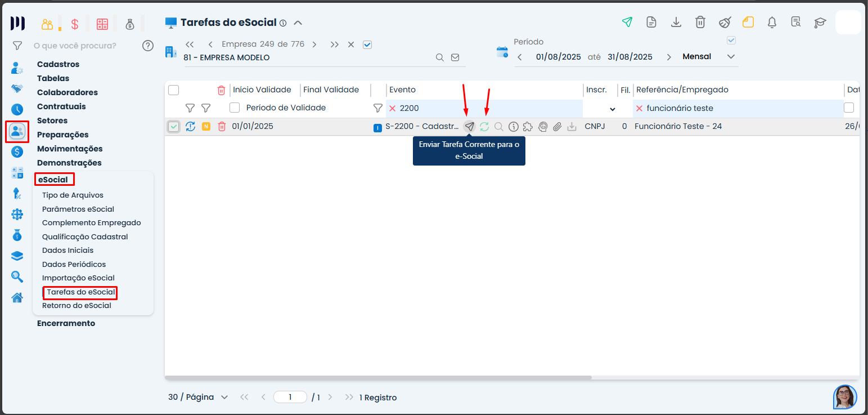Click green refresh icon in S-2200 row

tap(484, 127)
